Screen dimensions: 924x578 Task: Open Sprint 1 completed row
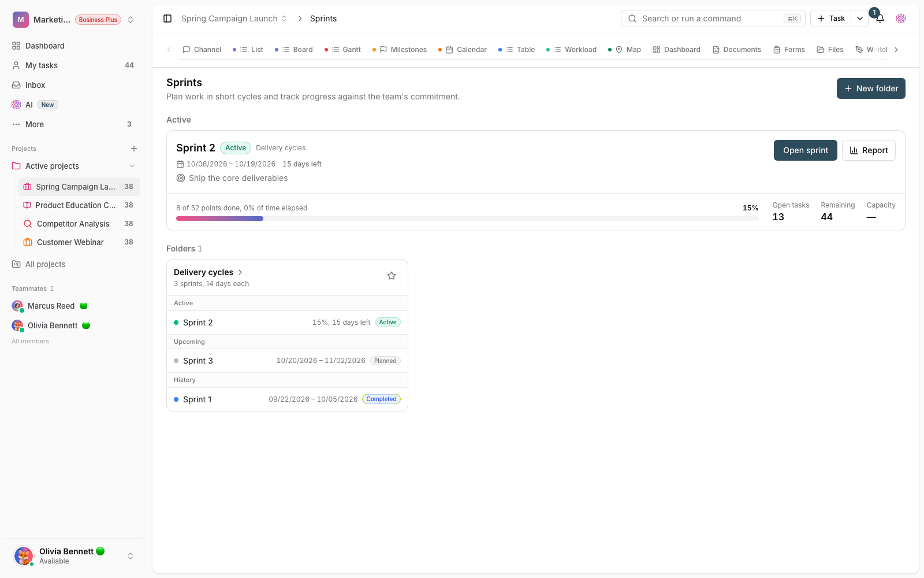coord(287,399)
